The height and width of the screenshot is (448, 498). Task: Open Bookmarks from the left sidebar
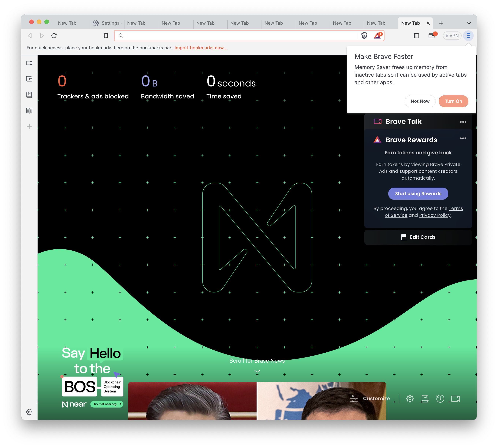click(x=29, y=95)
